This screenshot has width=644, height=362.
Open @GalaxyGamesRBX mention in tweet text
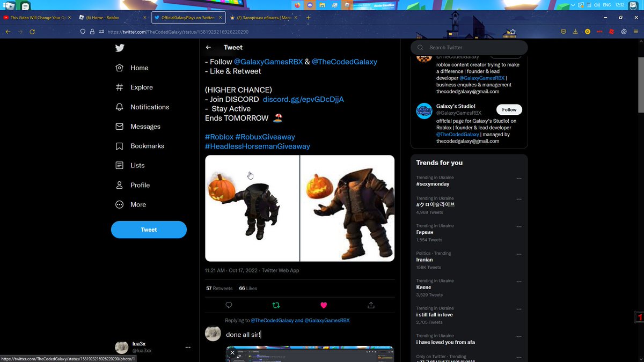pos(268,62)
